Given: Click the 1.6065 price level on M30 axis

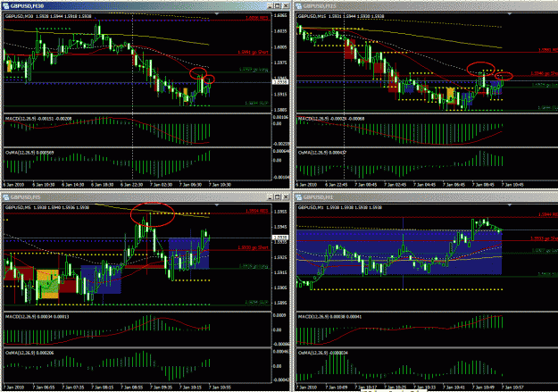Looking at the screenshot, I should [280, 15].
